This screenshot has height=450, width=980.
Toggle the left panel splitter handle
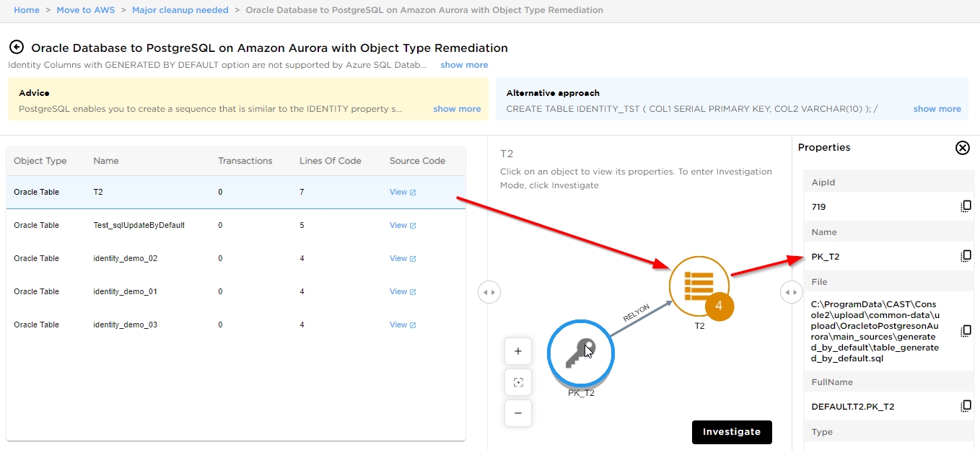pos(489,292)
